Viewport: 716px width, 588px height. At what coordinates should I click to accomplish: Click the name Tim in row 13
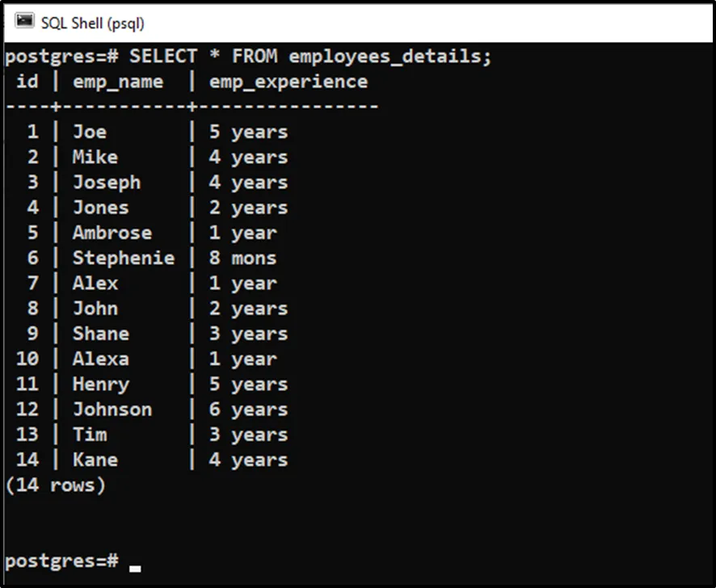89,435
